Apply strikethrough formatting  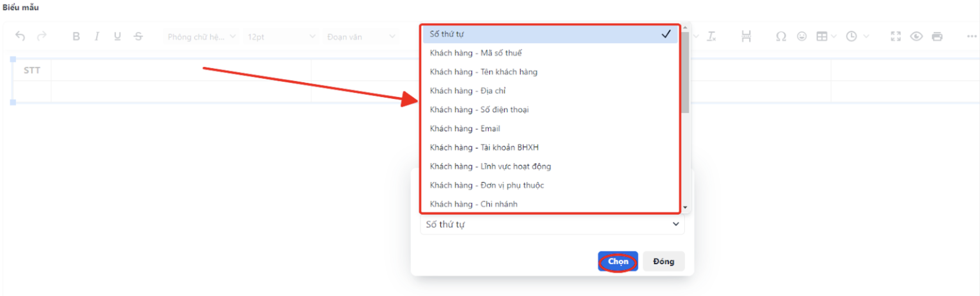(x=138, y=36)
